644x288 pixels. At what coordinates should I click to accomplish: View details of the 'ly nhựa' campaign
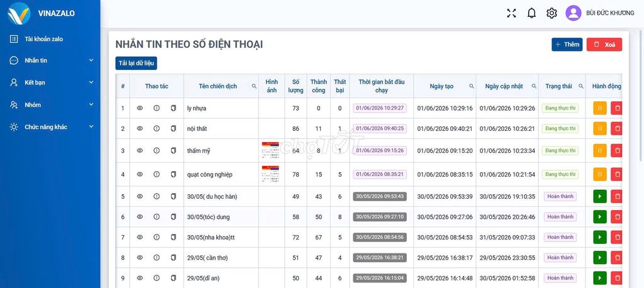140,108
